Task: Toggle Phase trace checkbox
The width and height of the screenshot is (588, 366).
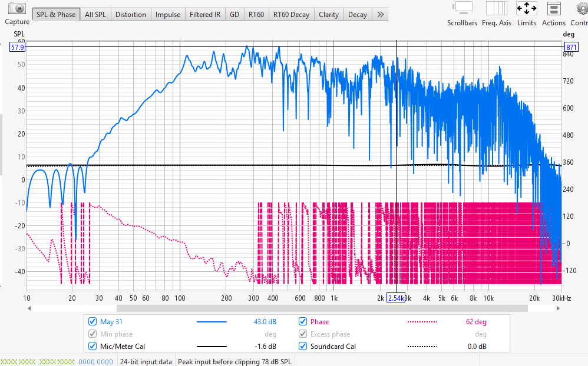Action: (303, 321)
